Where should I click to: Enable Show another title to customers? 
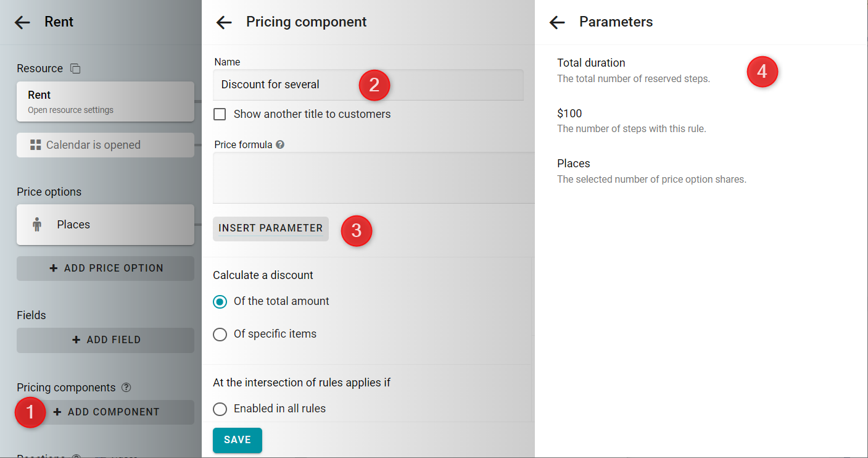pos(220,114)
